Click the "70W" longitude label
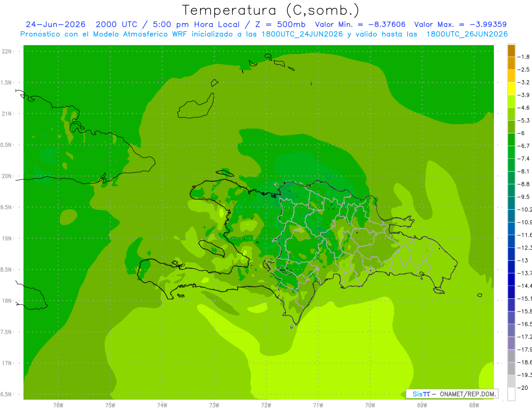The image size is (532, 411). [x=370, y=405]
